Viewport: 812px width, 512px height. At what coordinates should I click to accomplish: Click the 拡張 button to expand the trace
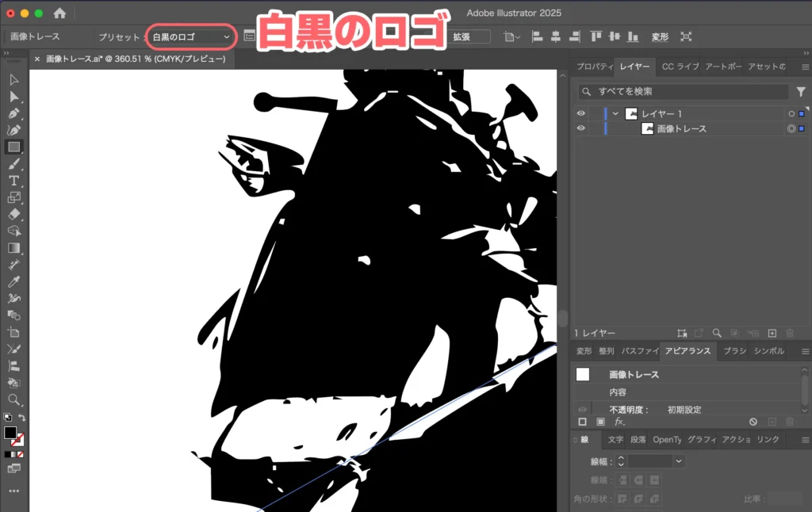pyautogui.click(x=467, y=36)
